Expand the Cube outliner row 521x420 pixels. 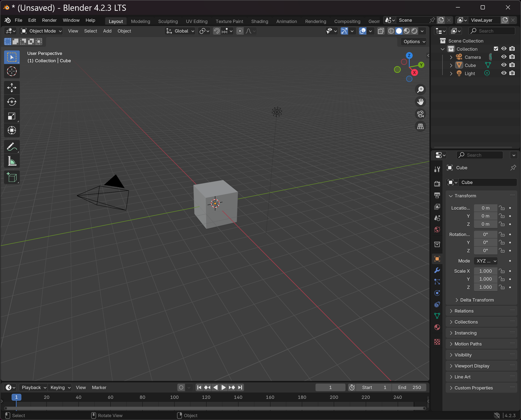point(451,65)
